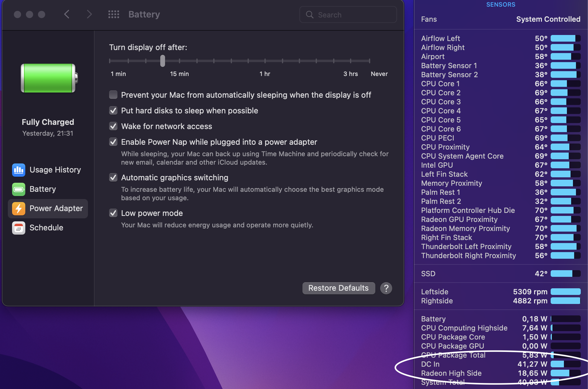The image size is (588, 389).
Task: Go back with the left chevron
Action: pyautogui.click(x=67, y=14)
